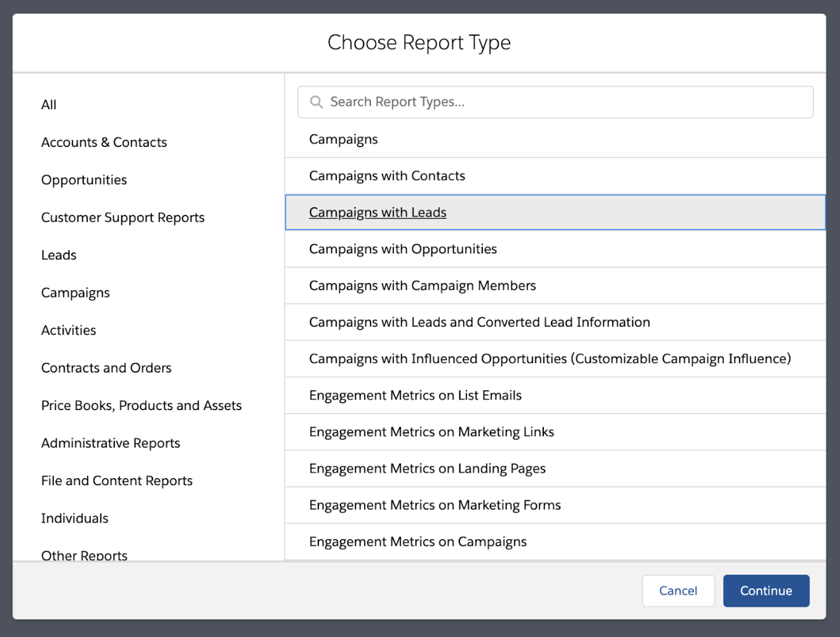Screen dimensions: 840x637
Task: Choose Campaigns with Campaign Members
Action: point(555,286)
